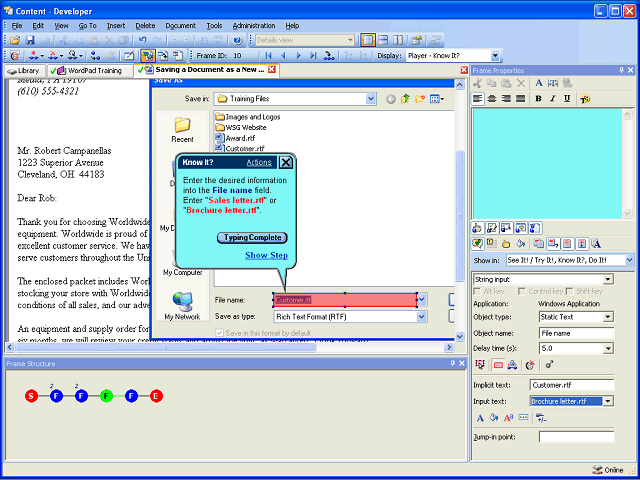
Task: Click the pointing hand icon in bubble toolbar
Action: tap(506, 244)
